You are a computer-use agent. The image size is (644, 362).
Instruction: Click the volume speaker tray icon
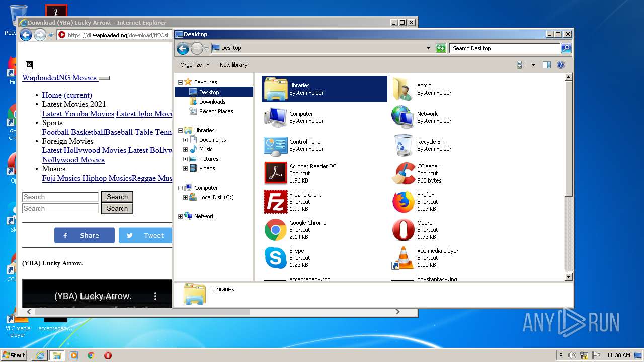572,355
